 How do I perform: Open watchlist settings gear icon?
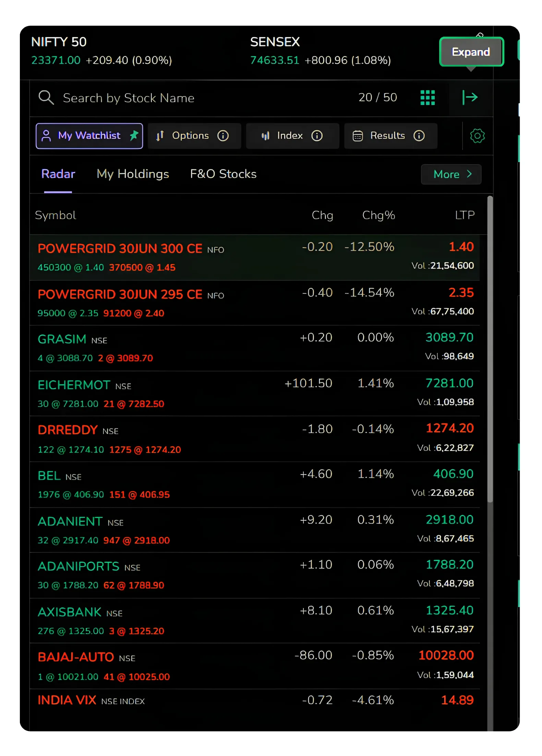pos(477,136)
